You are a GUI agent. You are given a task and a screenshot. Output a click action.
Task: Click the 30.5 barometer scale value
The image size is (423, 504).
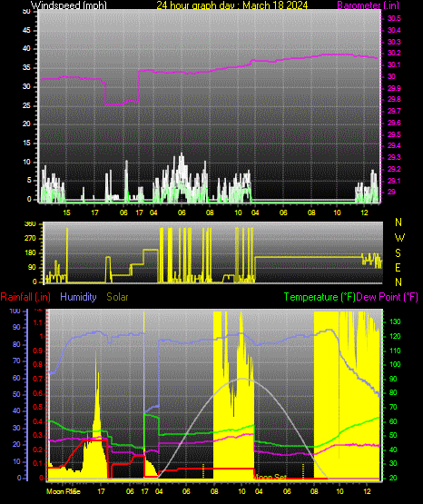394,18
